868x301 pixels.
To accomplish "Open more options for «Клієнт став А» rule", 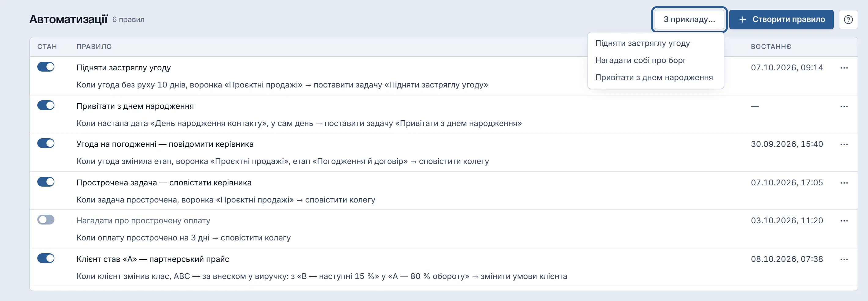I will coord(844,259).
